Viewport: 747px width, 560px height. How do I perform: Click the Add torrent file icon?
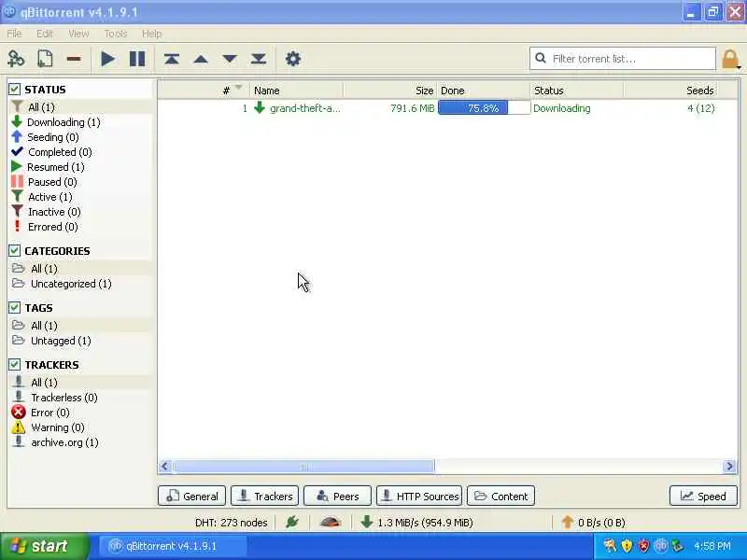click(45, 59)
